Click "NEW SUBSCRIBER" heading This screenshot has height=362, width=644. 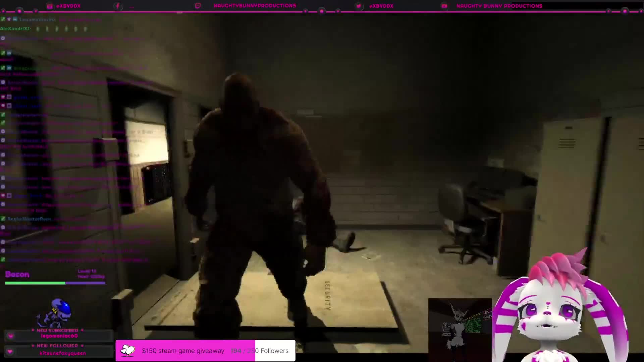click(x=57, y=330)
